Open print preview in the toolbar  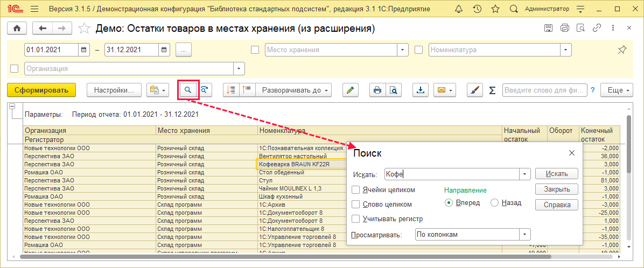393,90
